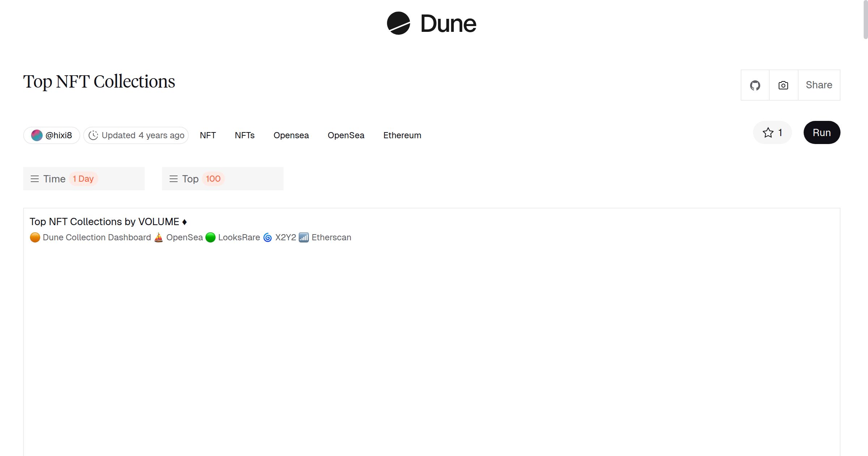The image size is (868, 456).
Task: Click the page vertical scrollbar thumb
Action: (865, 20)
